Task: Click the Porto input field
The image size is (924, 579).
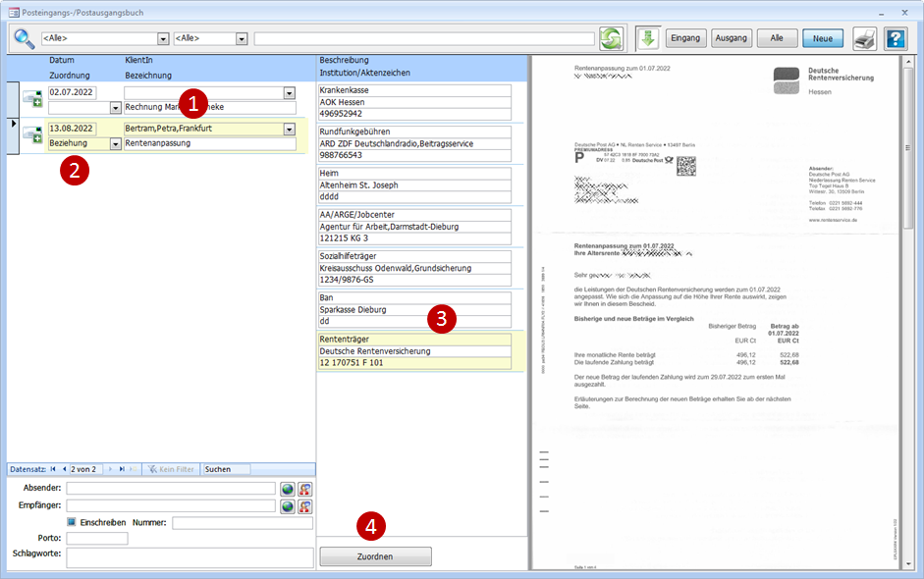Action: pyautogui.click(x=97, y=539)
